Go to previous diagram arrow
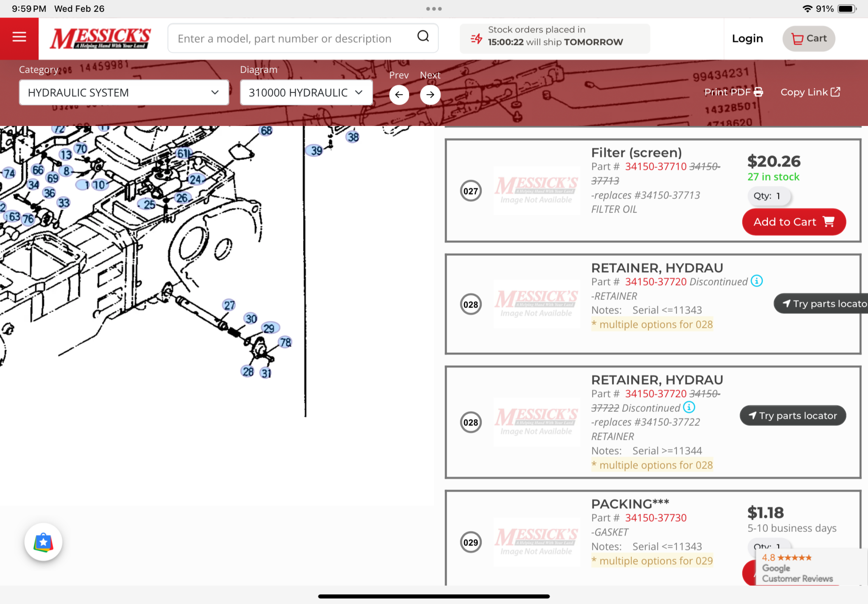 coord(399,94)
